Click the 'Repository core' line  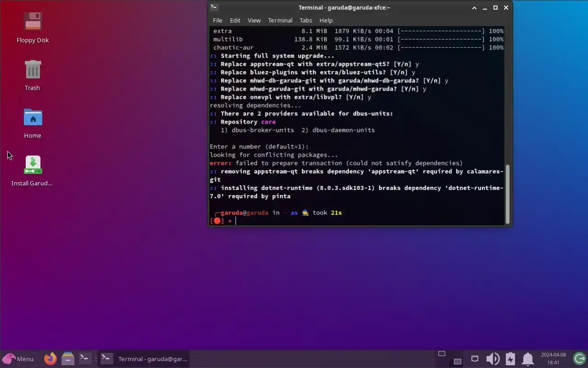click(243, 122)
